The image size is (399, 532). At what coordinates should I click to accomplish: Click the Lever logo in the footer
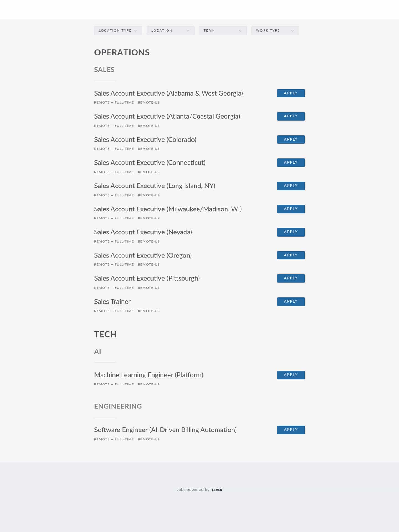[217, 490]
